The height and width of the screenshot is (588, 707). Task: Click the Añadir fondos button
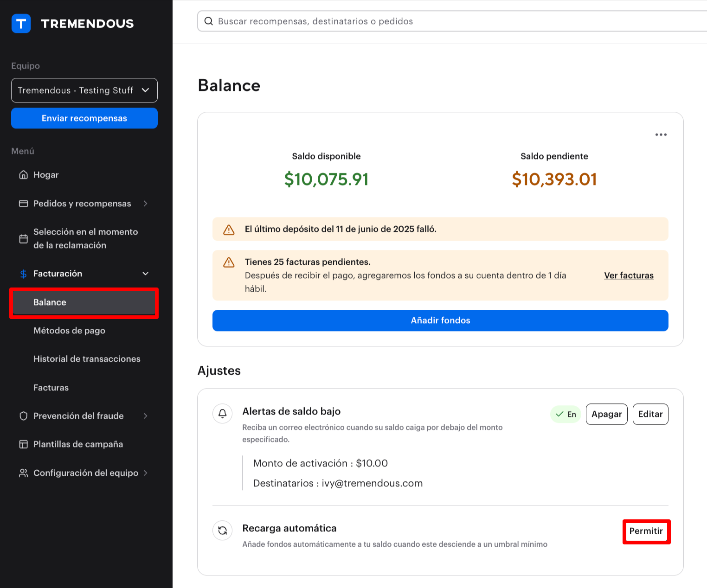click(x=440, y=320)
